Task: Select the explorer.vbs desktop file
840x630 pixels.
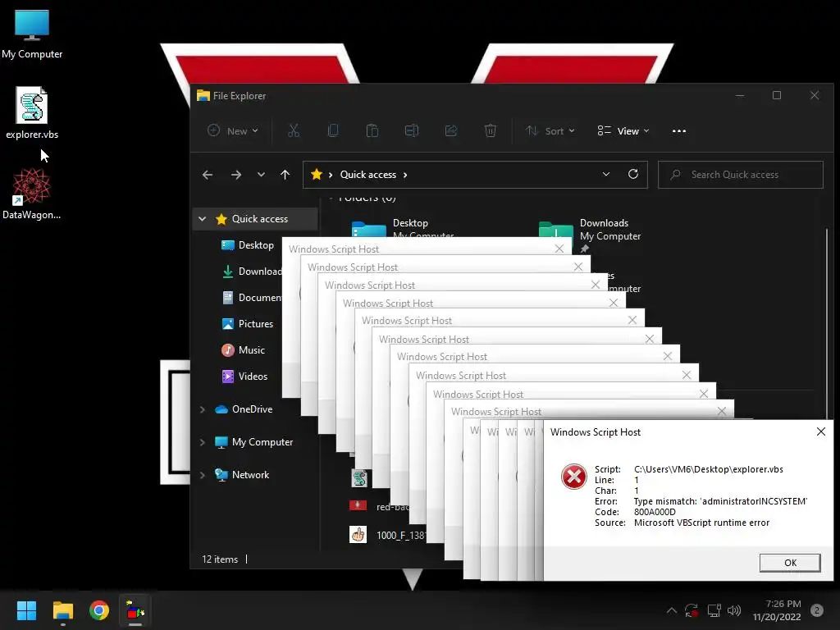Action: (32, 113)
